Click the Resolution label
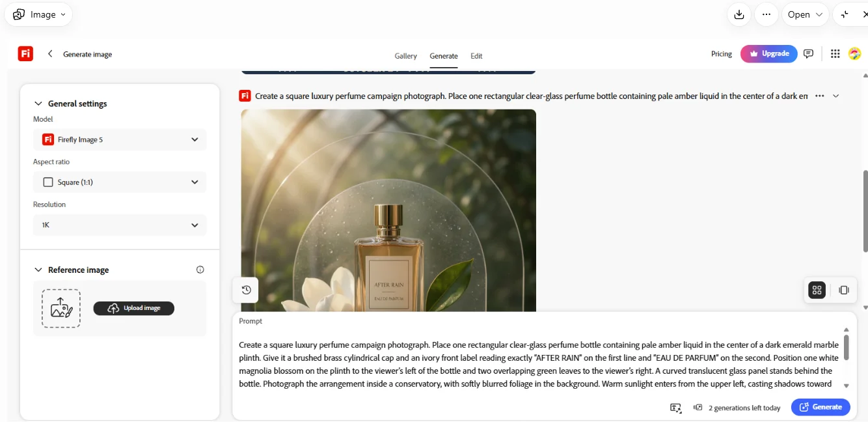Viewport: 868px width, 422px height. [x=49, y=204]
